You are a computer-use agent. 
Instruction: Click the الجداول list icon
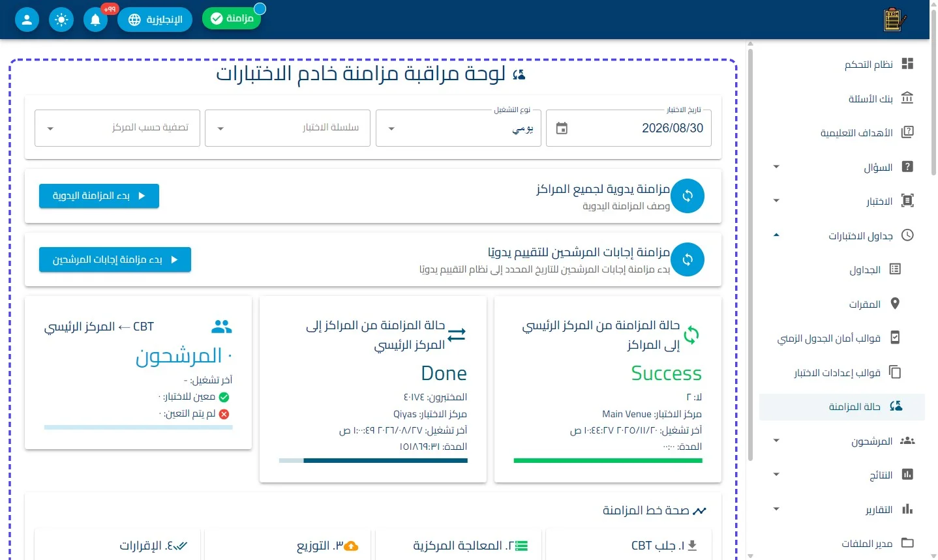point(895,269)
